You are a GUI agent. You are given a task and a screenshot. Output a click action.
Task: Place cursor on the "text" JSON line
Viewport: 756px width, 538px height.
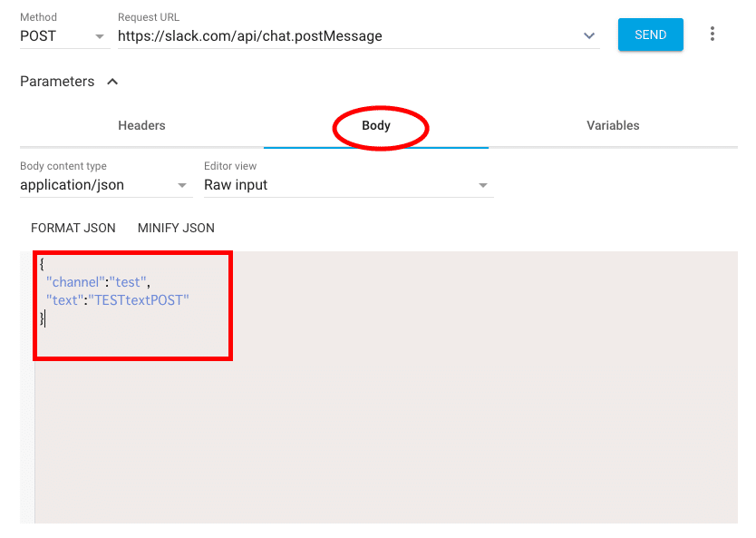118,300
